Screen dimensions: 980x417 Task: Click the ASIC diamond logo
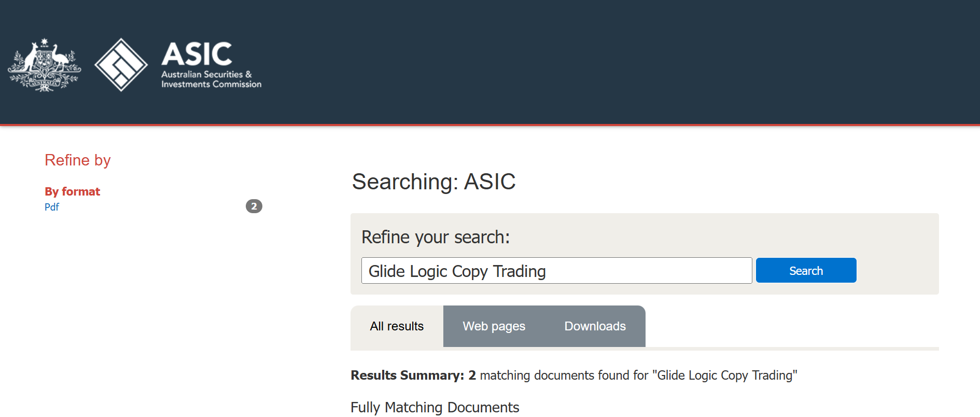click(121, 65)
